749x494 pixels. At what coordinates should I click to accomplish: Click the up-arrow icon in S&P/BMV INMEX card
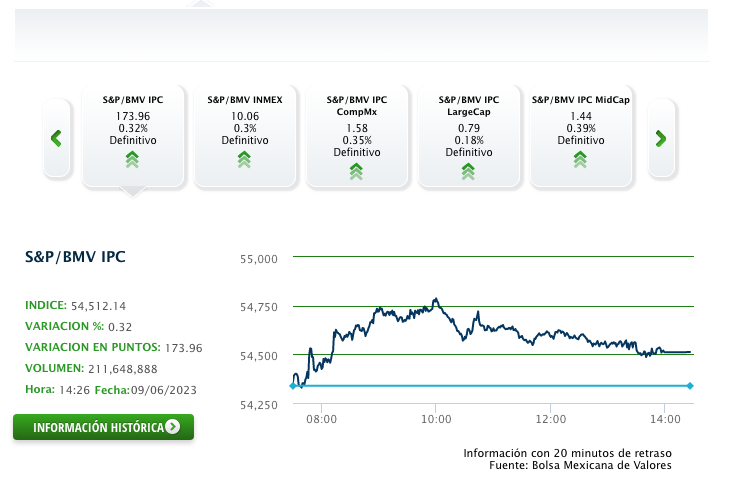(x=244, y=160)
